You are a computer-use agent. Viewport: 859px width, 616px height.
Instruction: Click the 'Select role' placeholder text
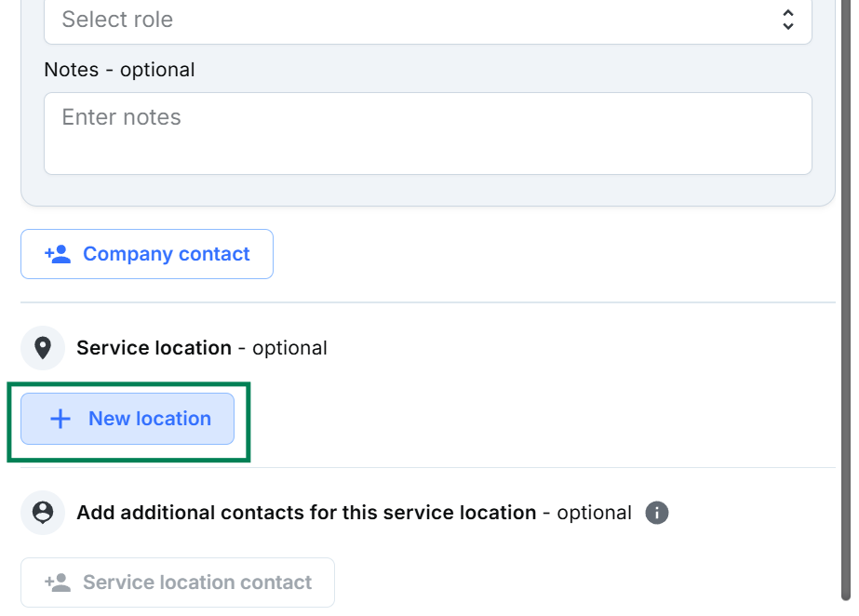[x=117, y=20]
